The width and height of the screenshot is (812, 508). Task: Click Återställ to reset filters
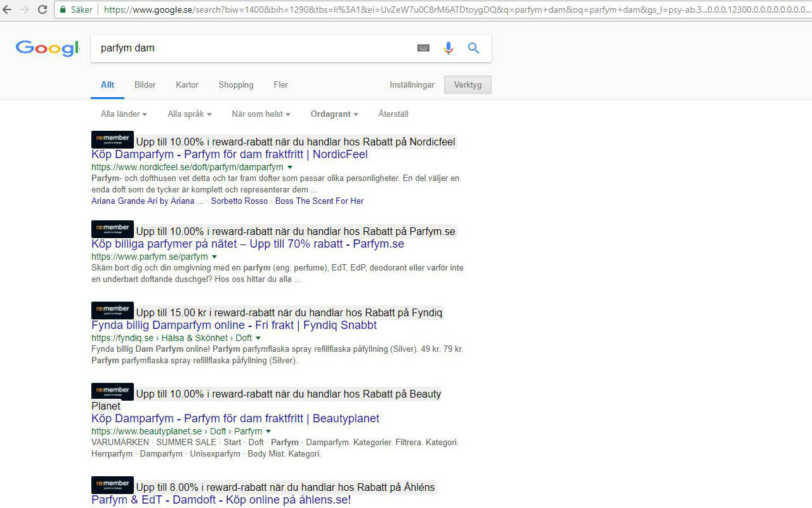(393, 114)
